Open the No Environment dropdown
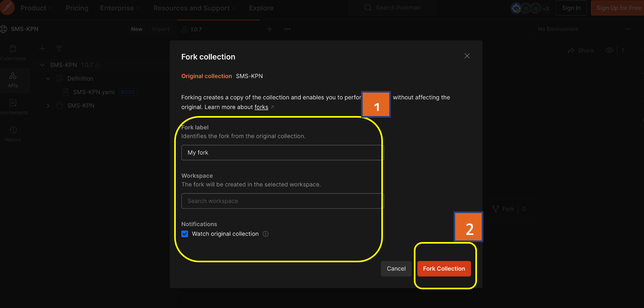The height and width of the screenshot is (308, 644). point(583,29)
